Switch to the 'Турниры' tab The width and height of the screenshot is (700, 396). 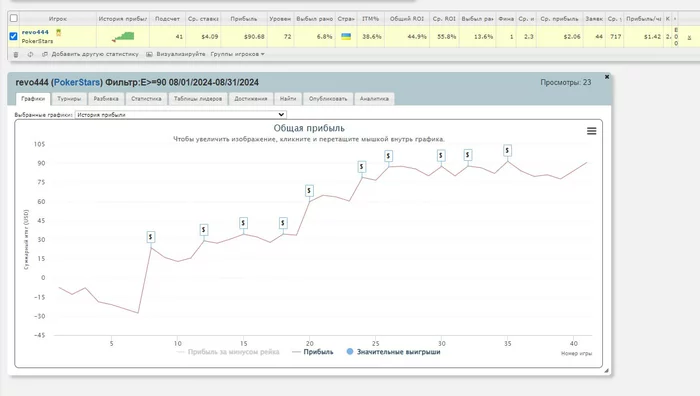(x=69, y=99)
